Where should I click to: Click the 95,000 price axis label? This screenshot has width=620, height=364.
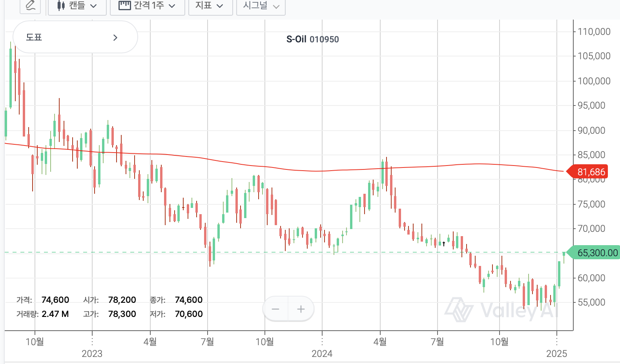click(591, 106)
